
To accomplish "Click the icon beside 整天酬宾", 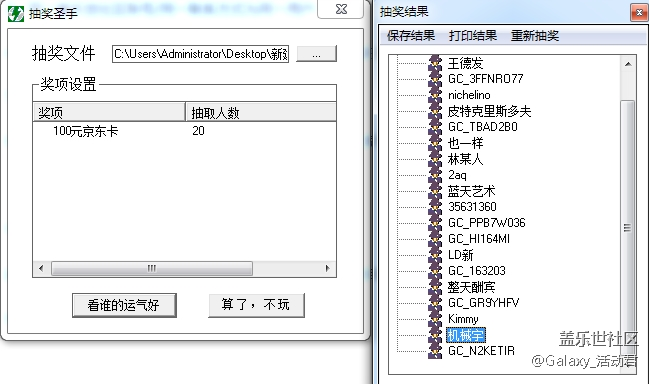I will point(435,287).
